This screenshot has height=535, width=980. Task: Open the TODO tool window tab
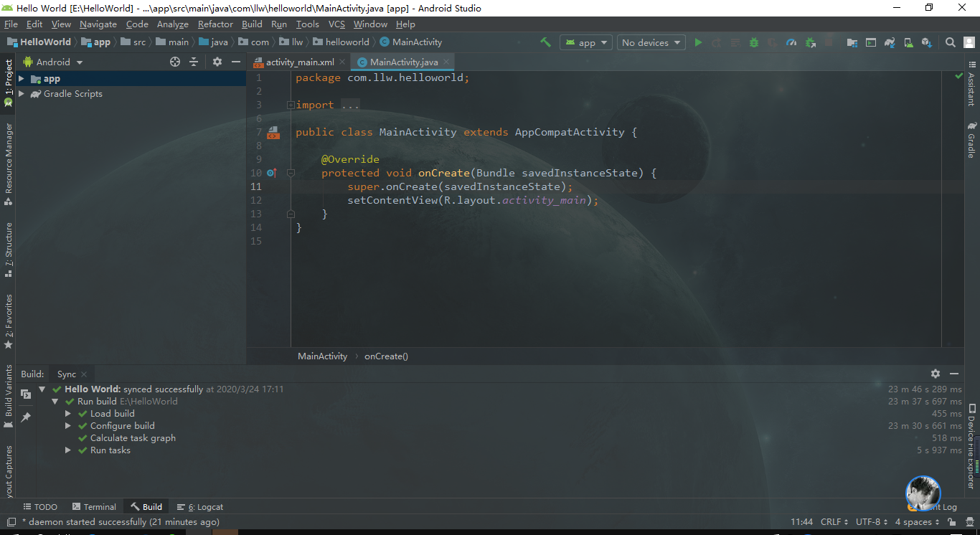tap(40, 507)
